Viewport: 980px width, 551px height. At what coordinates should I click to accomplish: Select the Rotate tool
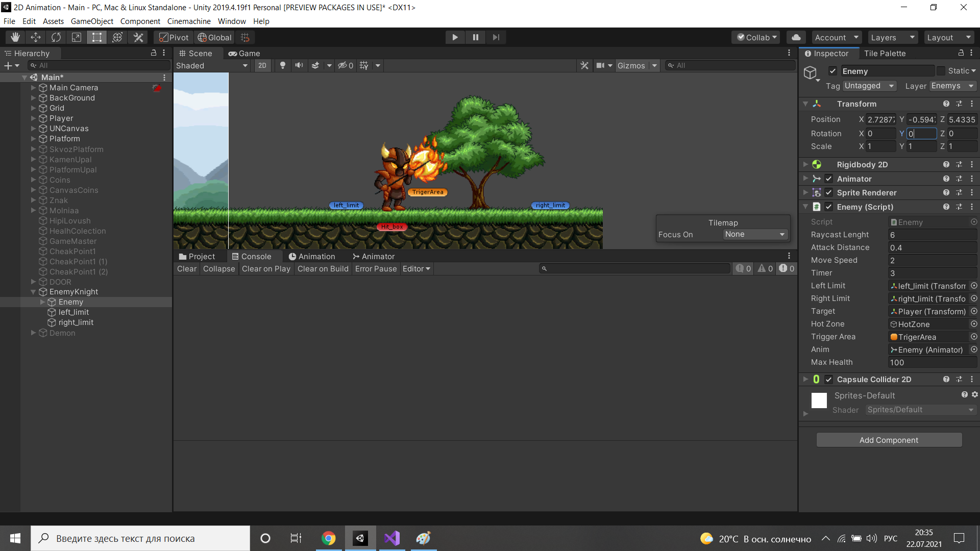(x=56, y=37)
